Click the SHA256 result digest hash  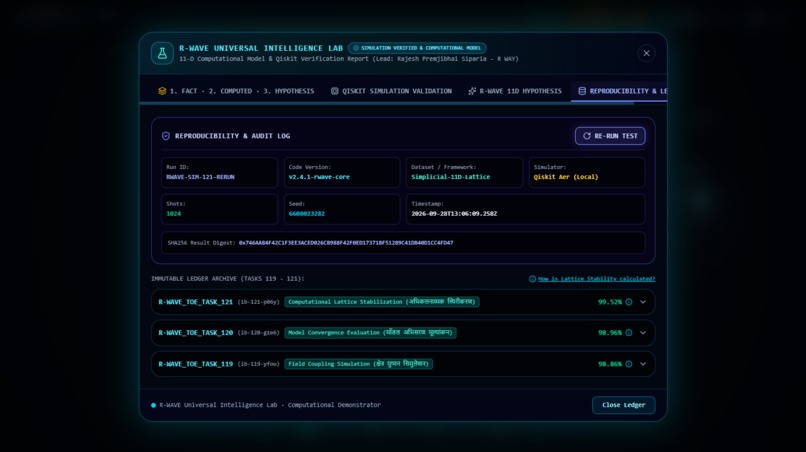(346, 243)
